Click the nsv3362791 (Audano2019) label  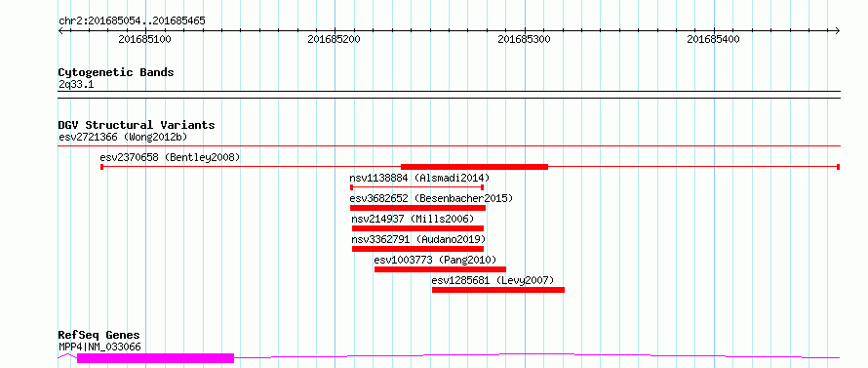tap(418, 239)
